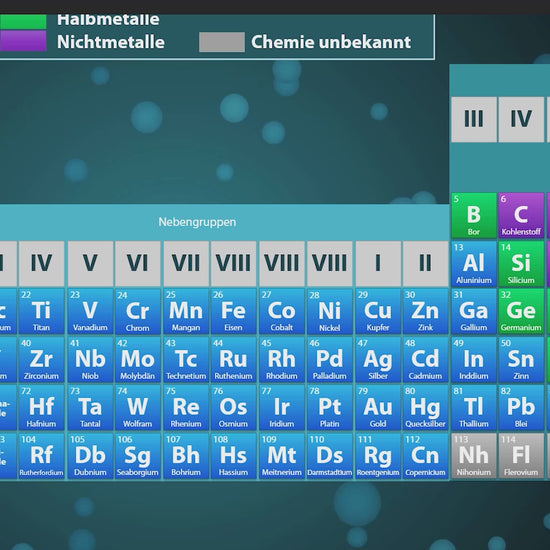Open the Kohlenstoff (C) tile
Viewport: 550px width, 550px height.
[x=521, y=215]
